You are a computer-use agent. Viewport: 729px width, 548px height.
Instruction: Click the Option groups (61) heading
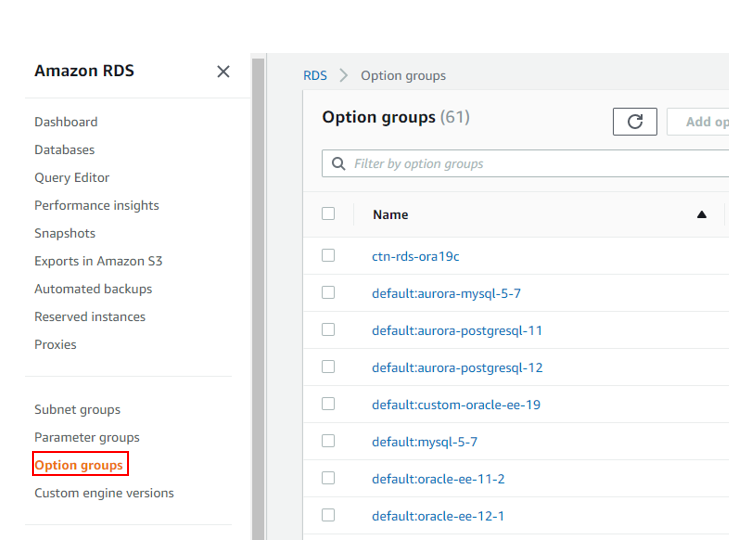click(x=396, y=117)
